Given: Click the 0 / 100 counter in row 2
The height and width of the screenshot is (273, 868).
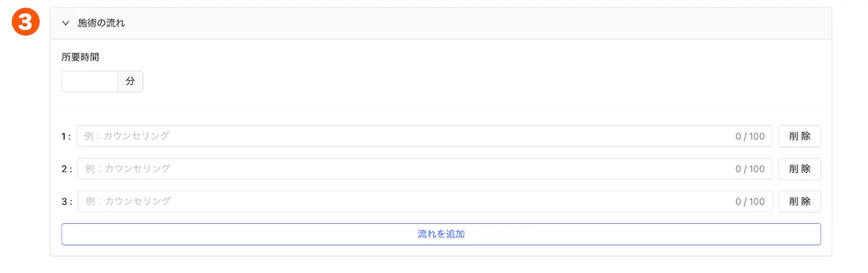Looking at the screenshot, I should (750, 169).
